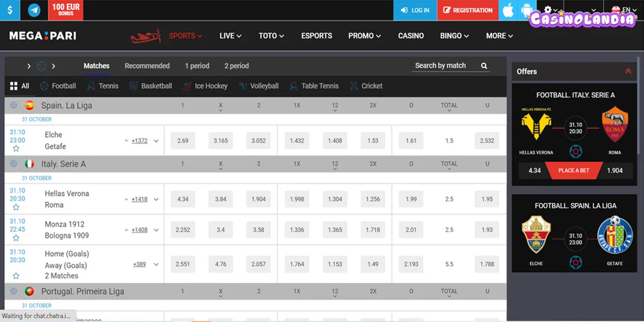The image size is (644, 322).
Task: Expand markets for Elche vs Getafe
Action: pyautogui.click(x=156, y=141)
